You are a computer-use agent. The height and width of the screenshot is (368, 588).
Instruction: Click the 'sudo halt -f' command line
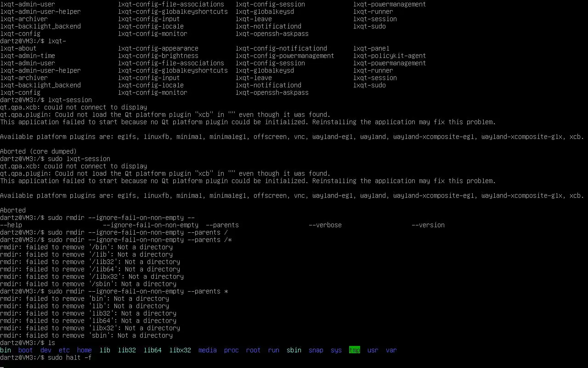click(x=46, y=357)
